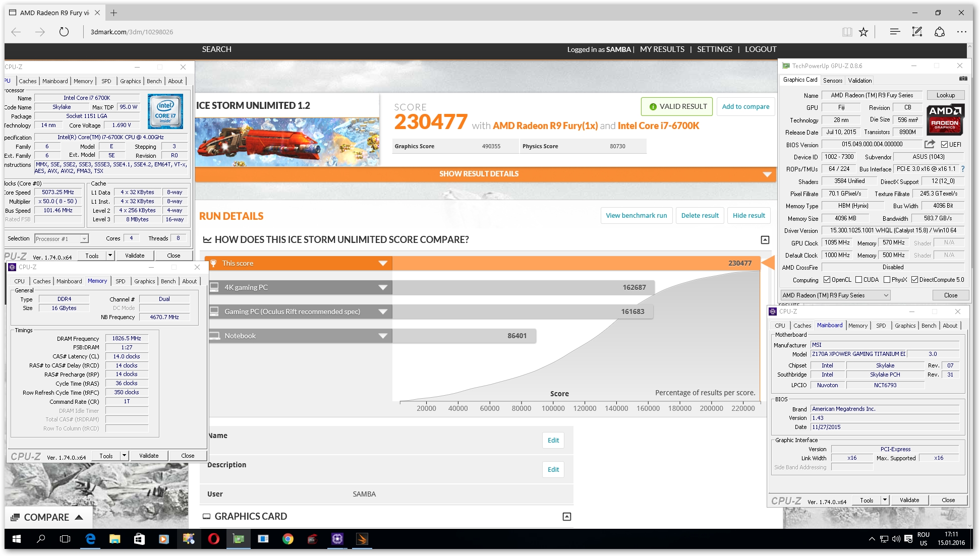
Task: Switch to the GPU-Z Validation tab
Action: (860, 80)
